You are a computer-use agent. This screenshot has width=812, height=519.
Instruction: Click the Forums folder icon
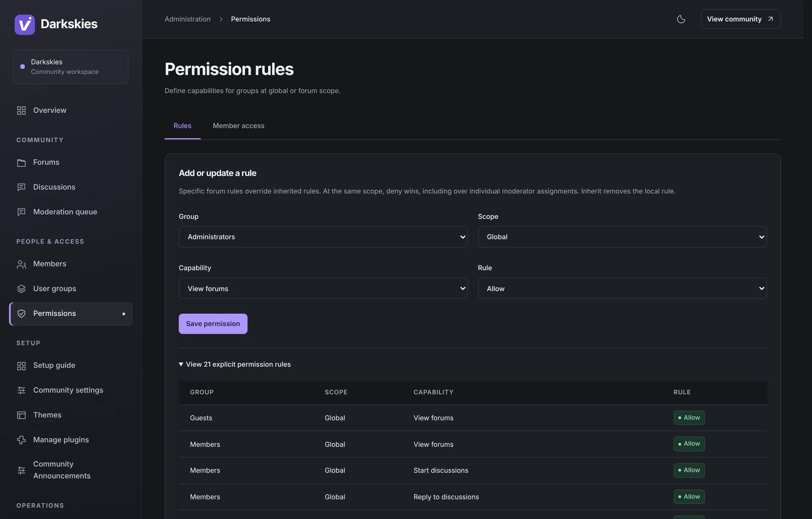tap(22, 162)
